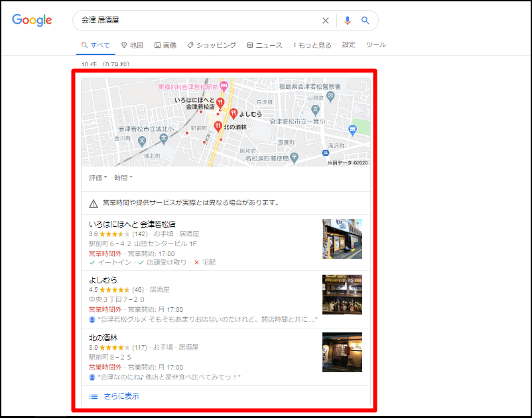Click reviewer avatar icon in 北の酒林 row
This screenshot has width=532, height=418.
coord(92,378)
